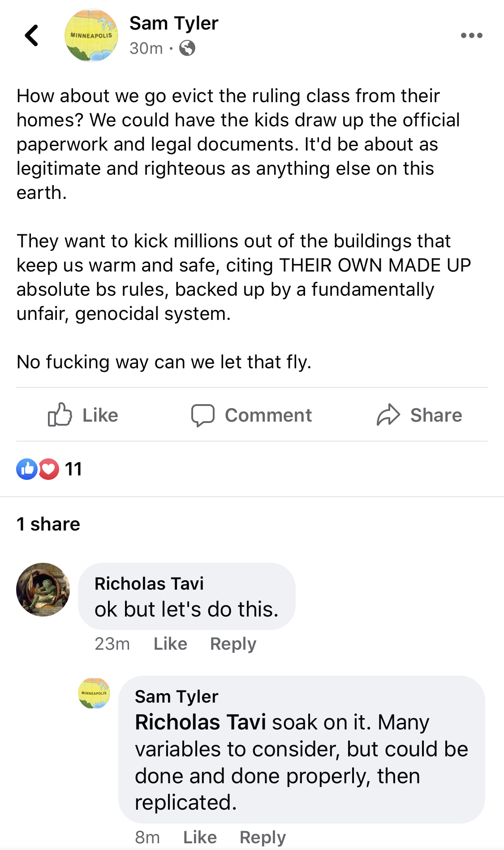The height and width of the screenshot is (850, 504).
Task: Open Sam Tyler's Minneapolis profile picture
Action: coord(91,35)
